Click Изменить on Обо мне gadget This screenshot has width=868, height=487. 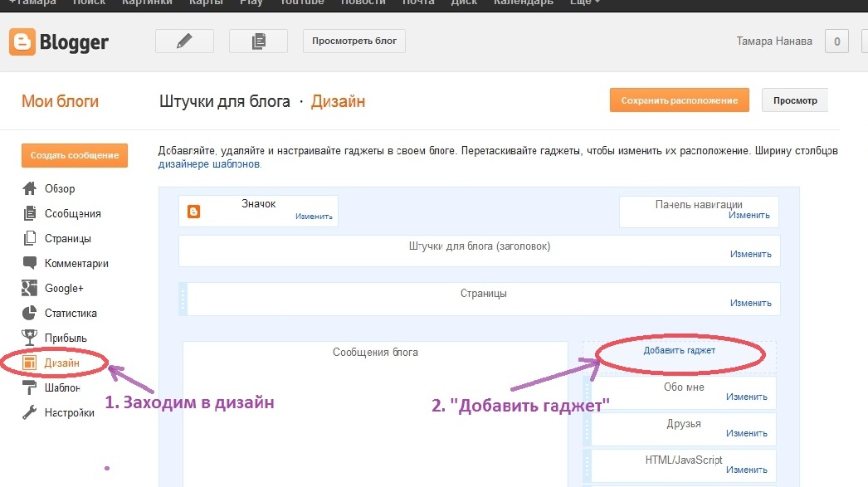click(x=747, y=397)
